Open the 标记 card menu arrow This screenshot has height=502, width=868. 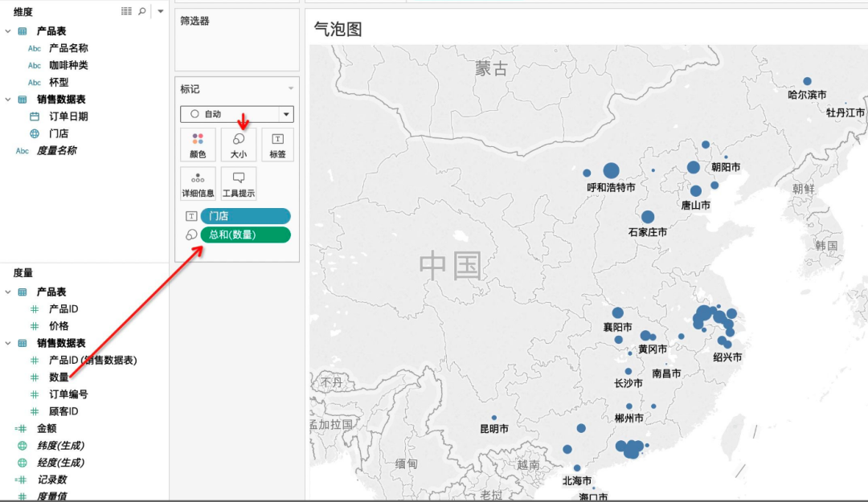(291, 89)
